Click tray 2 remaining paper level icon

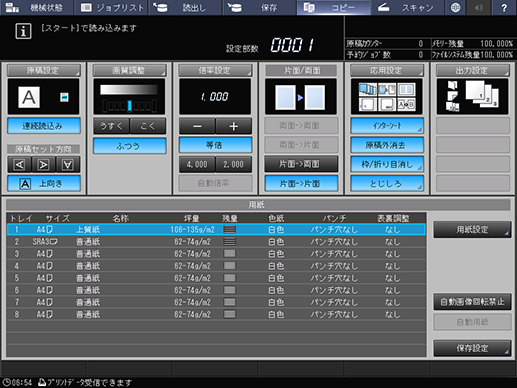coord(230,241)
